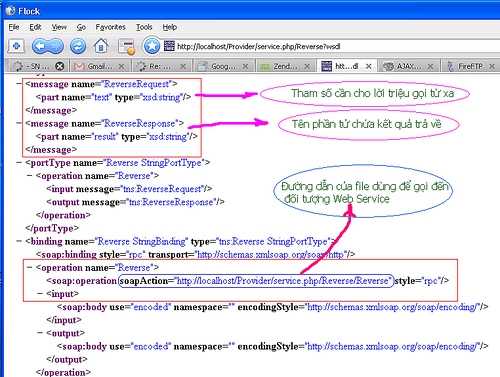Image resolution: width=500 pixels, height=377 pixels.
Task: Switch to the FireFTP tab
Action: pyautogui.click(x=470, y=66)
